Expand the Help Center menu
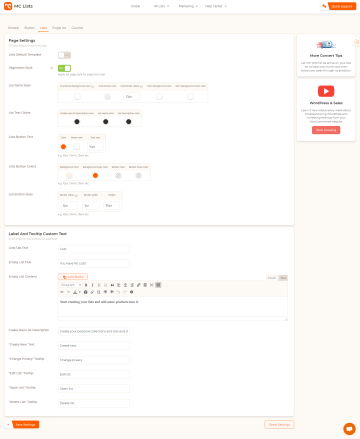This screenshot has width=360, height=439. click(216, 6)
